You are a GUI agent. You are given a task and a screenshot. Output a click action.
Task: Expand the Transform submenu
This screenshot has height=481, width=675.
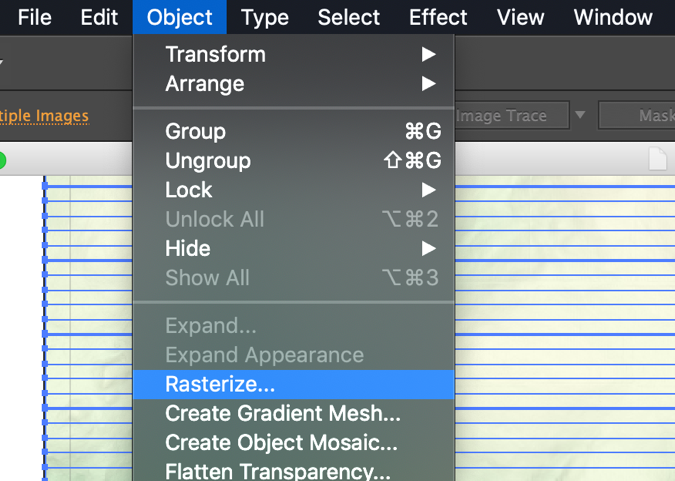[x=294, y=54]
